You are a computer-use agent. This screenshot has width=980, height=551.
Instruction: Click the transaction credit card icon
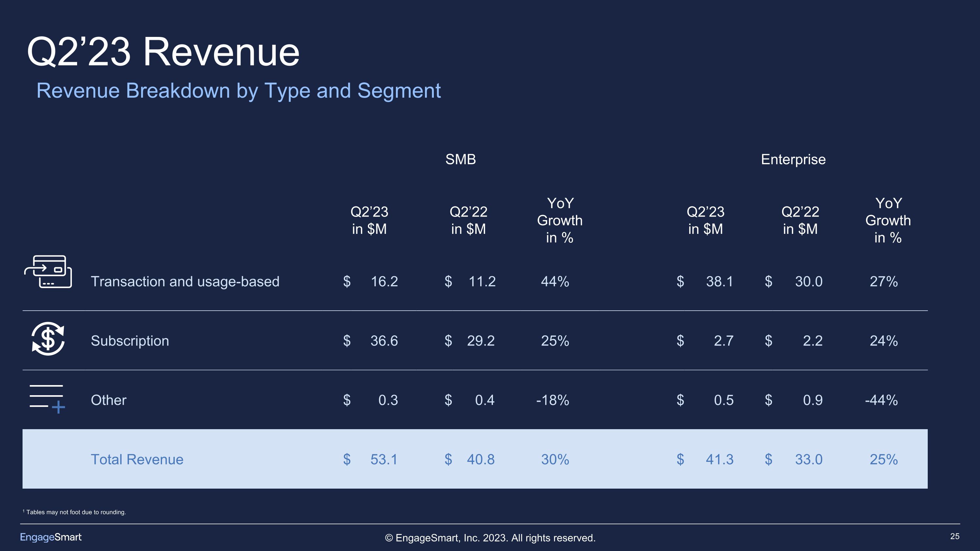pos(48,271)
